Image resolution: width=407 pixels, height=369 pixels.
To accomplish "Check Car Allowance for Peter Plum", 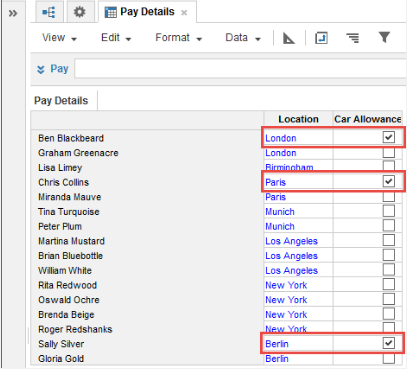I will coord(389,226).
